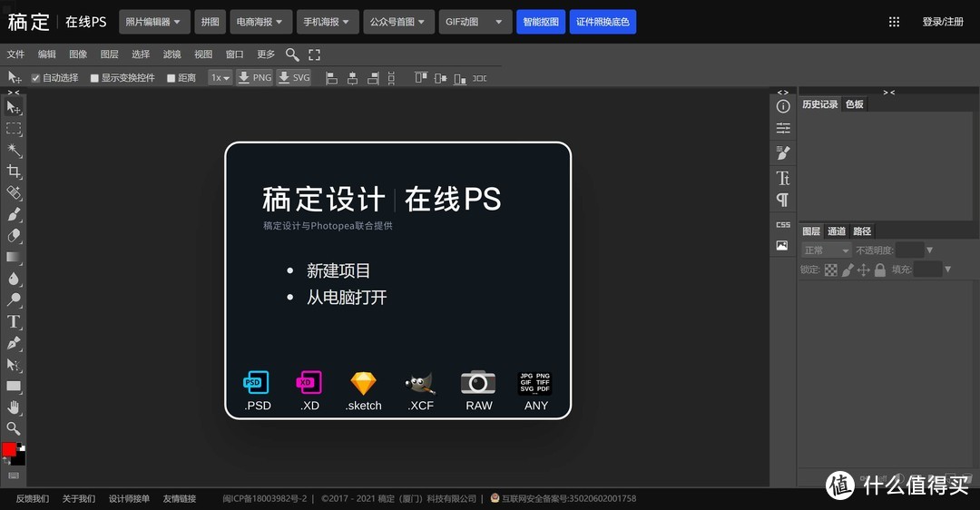Click the search magnifier in menu bar
This screenshot has width=980, height=510.
click(x=292, y=54)
